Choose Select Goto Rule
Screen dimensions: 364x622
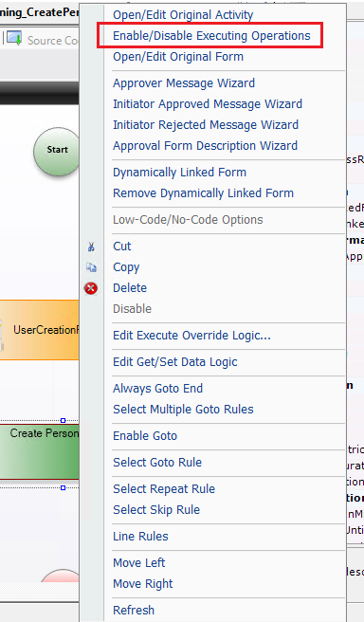157,463
